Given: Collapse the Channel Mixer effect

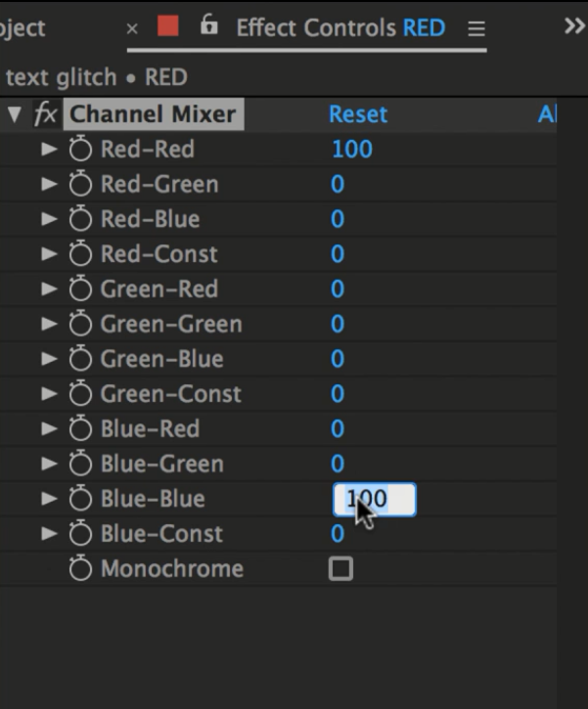Looking at the screenshot, I should pos(15,114).
